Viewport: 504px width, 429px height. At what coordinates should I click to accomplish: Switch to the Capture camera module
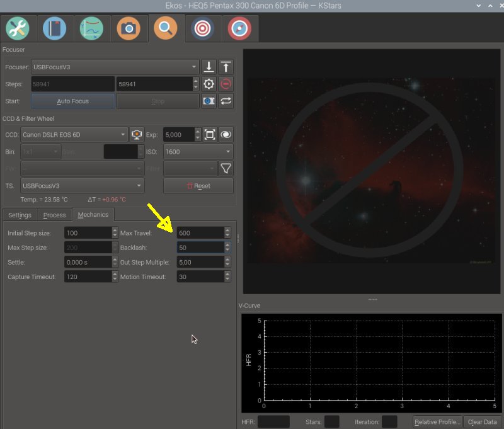[x=129, y=28]
